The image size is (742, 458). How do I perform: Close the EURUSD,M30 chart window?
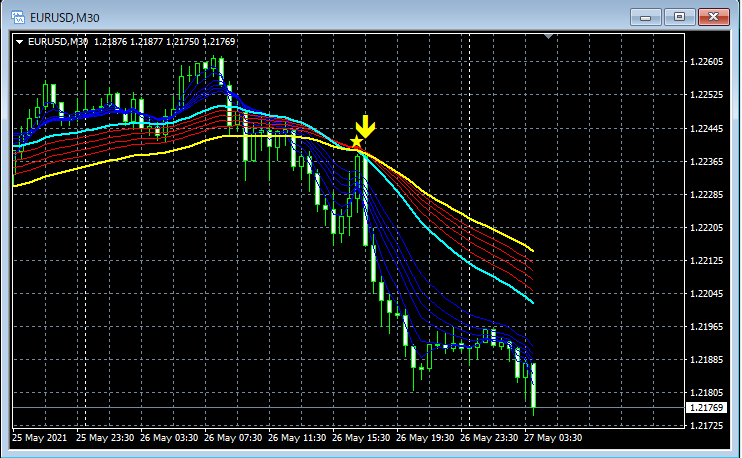coord(714,17)
